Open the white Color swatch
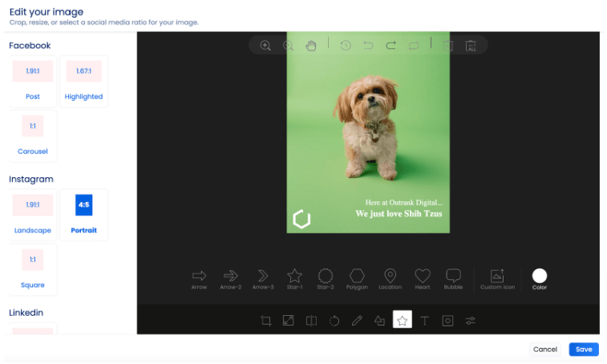Viewport: 607px width, 364px height. point(540,276)
